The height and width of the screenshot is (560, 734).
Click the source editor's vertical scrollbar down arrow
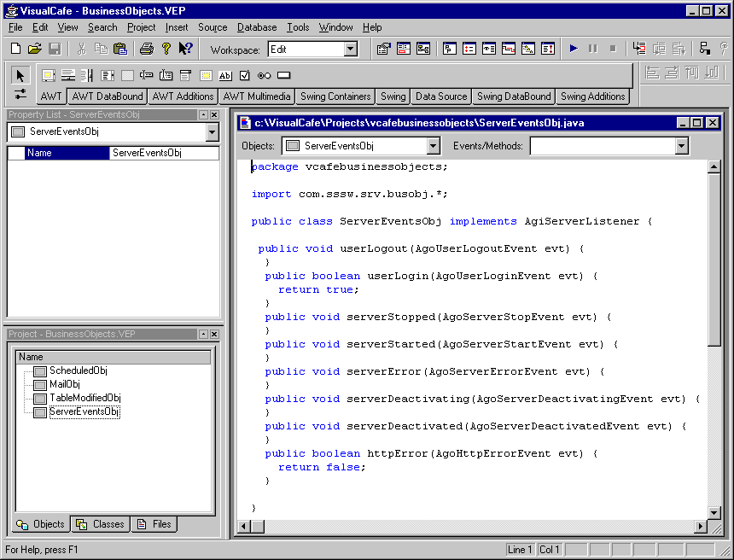714,513
